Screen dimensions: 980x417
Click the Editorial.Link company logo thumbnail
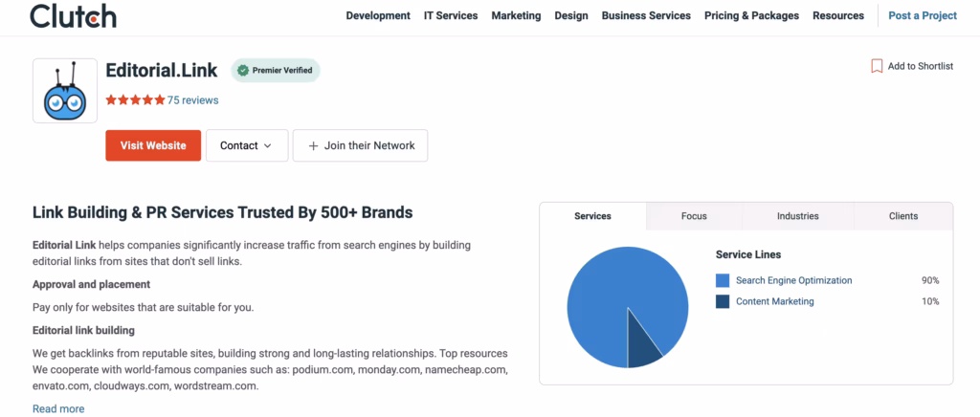click(65, 91)
